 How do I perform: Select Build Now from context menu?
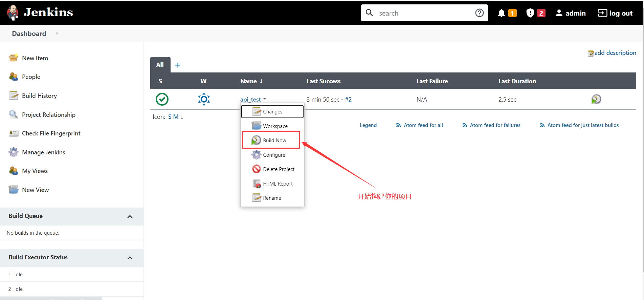pyautogui.click(x=274, y=140)
